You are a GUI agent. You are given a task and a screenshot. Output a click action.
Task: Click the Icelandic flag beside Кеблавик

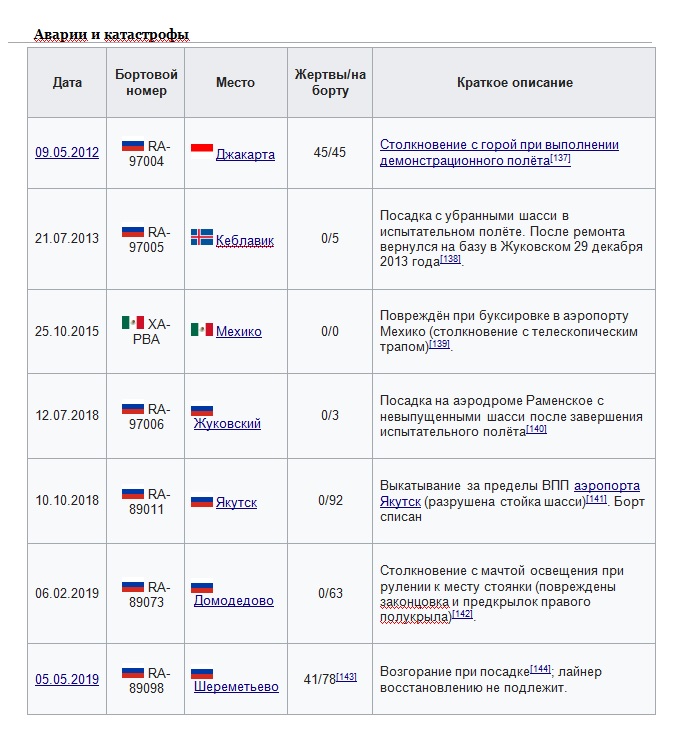pyautogui.click(x=201, y=238)
